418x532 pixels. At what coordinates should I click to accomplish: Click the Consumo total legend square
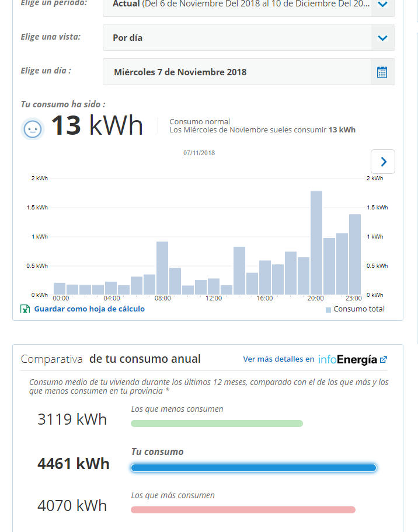point(328,310)
